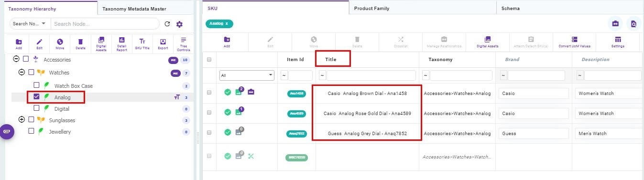This screenshot has width=644, height=180.
Task: Click the image icon with badge 2 on Ana1458
Action: (x=239, y=92)
